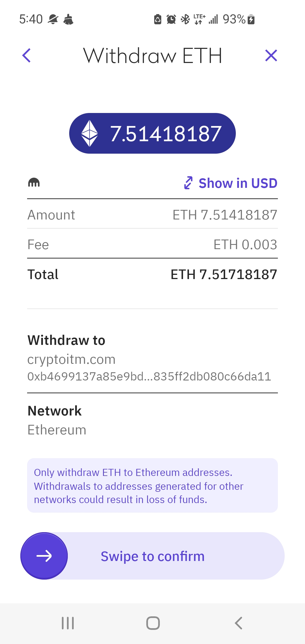Screen dimensions: 305x644
Task: Tap the Ethereum diamond logo
Action: [x=90, y=133]
